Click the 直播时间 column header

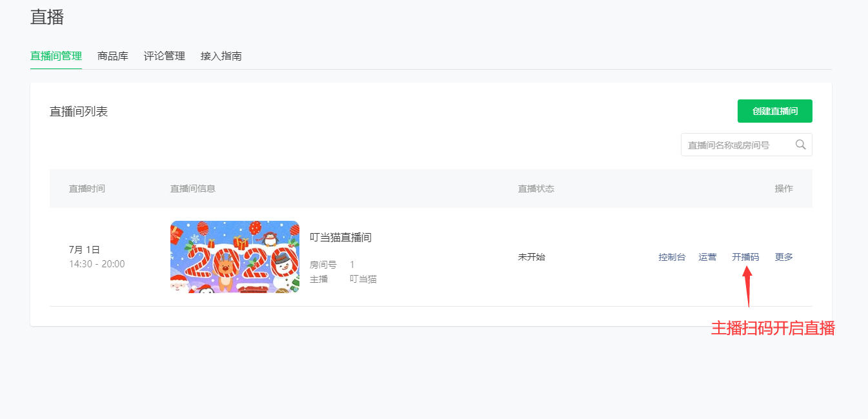87,189
